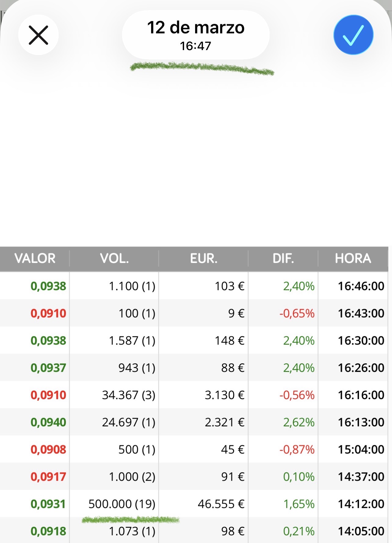The height and width of the screenshot is (543, 392).
Task: Select the EUR. column header
Action: pos(204,259)
